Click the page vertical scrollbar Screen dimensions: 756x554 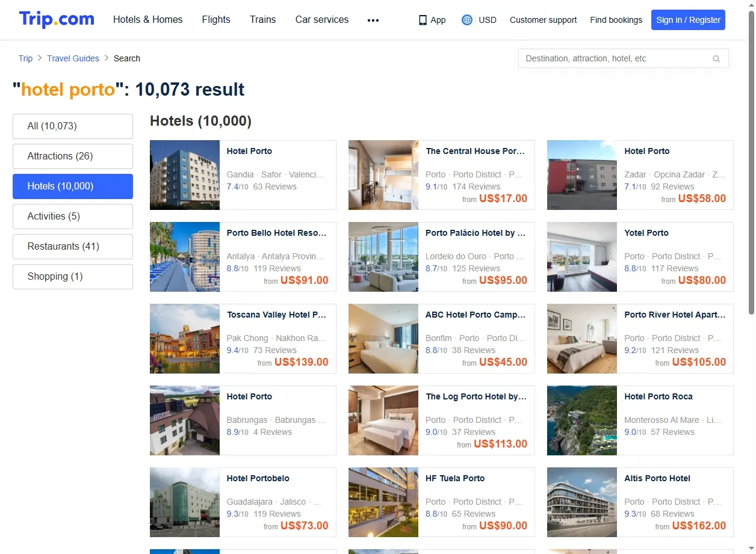[751, 162]
